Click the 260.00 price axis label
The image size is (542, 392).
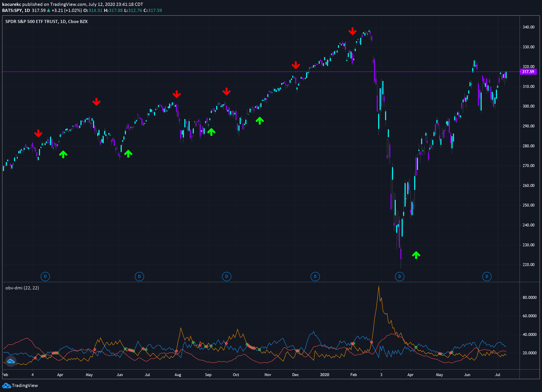[x=528, y=185]
